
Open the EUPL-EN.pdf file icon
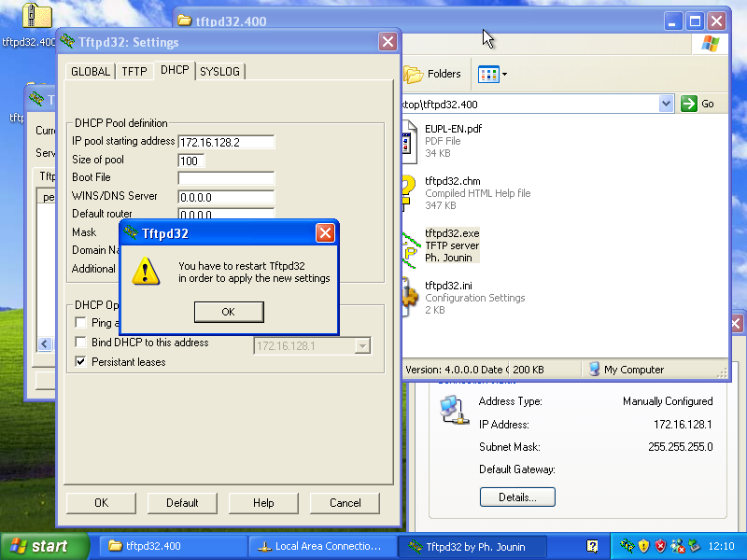click(408, 141)
